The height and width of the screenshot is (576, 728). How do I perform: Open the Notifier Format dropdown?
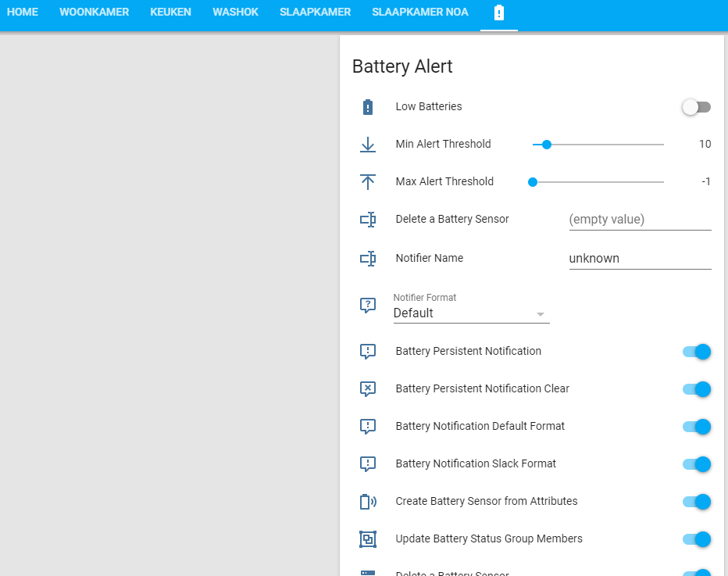click(x=539, y=313)
